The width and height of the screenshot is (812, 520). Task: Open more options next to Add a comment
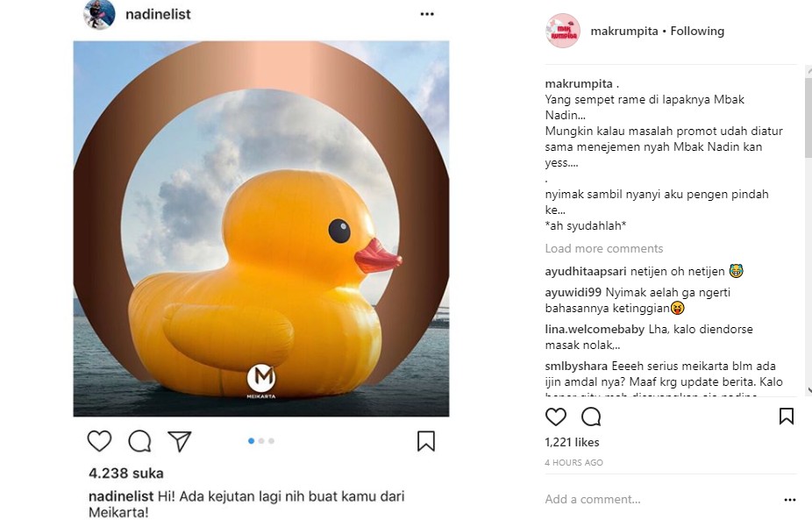point(790,500)
